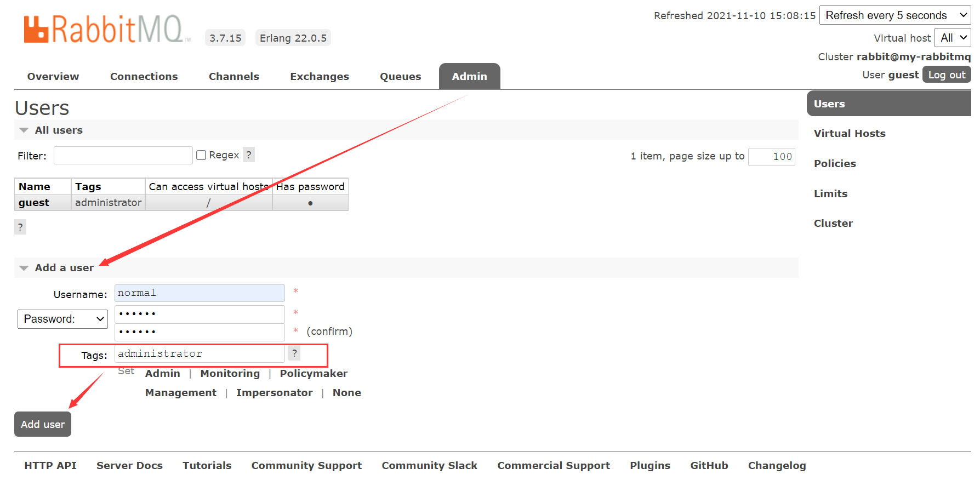Open the Server Docs footer link

(130, 465)
